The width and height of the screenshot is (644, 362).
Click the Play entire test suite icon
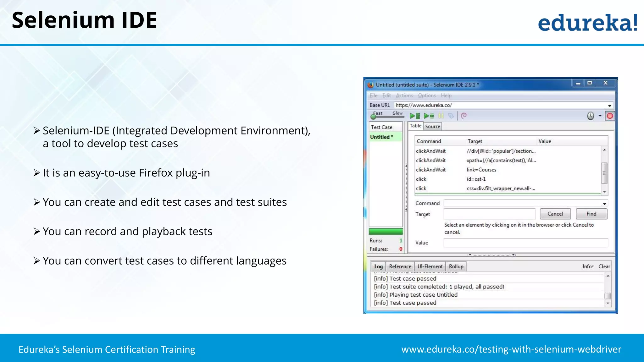point(415,116)
